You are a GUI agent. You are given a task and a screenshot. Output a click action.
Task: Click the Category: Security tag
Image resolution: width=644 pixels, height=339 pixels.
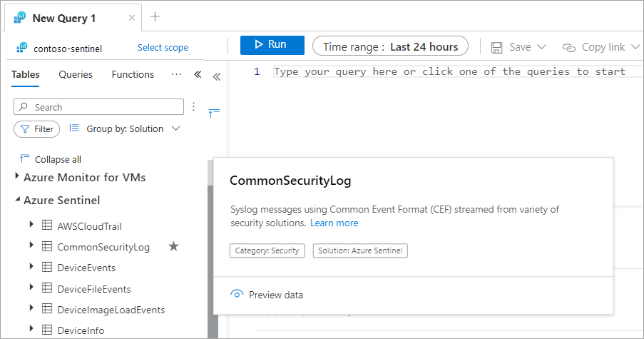[x=267, y=251]
